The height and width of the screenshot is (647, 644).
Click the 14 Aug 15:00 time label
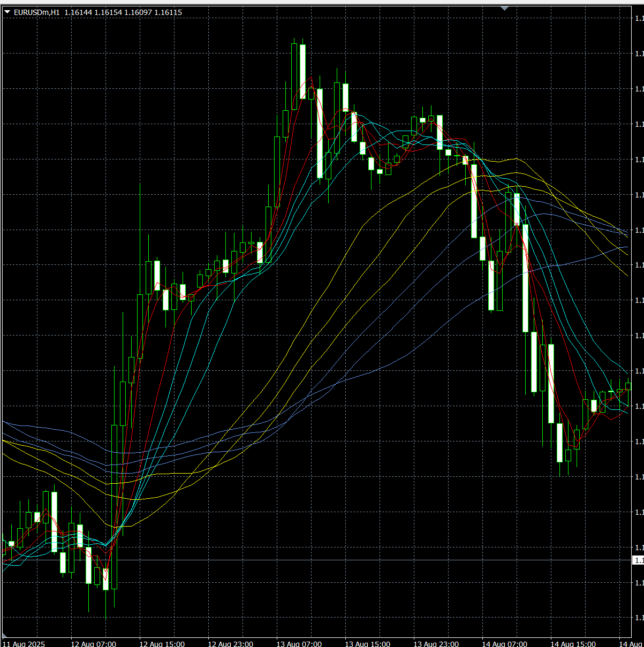[x=573, y=643]
